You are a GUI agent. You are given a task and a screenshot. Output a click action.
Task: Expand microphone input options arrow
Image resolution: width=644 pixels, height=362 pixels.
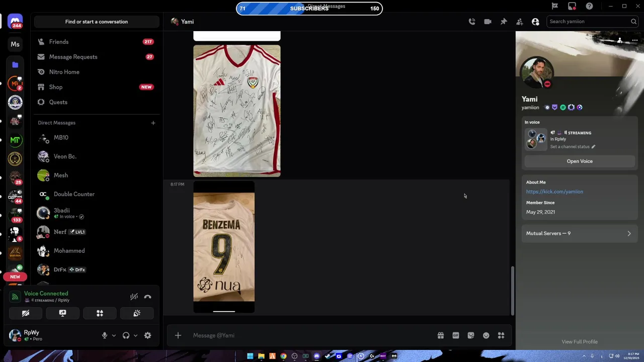[114, 335]
